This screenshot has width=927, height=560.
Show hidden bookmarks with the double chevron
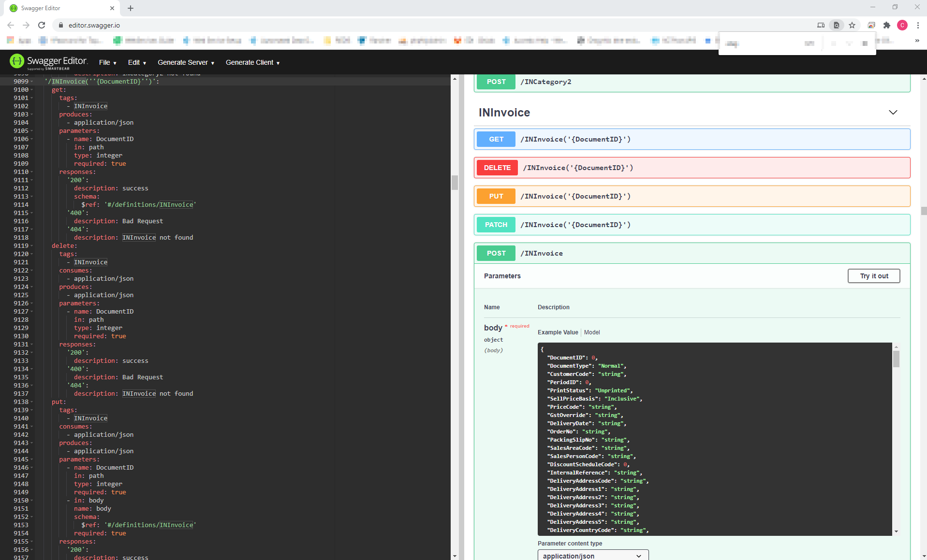(917, 41)
